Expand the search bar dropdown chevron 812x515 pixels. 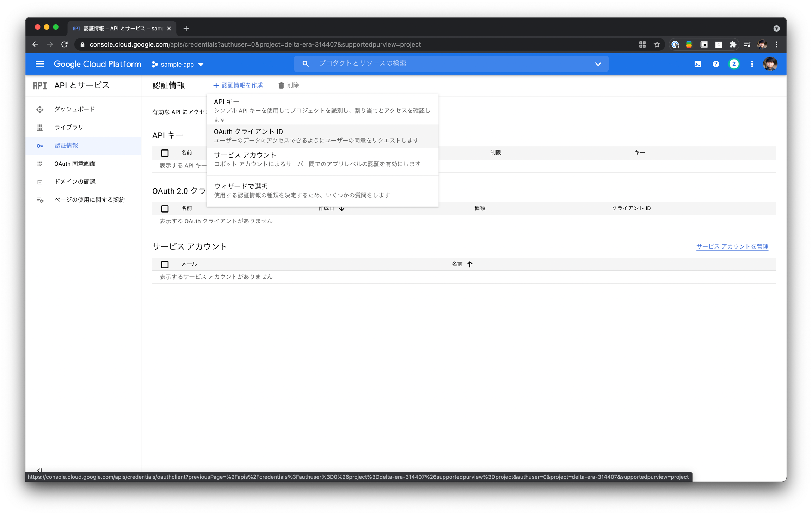click(598, 64)
